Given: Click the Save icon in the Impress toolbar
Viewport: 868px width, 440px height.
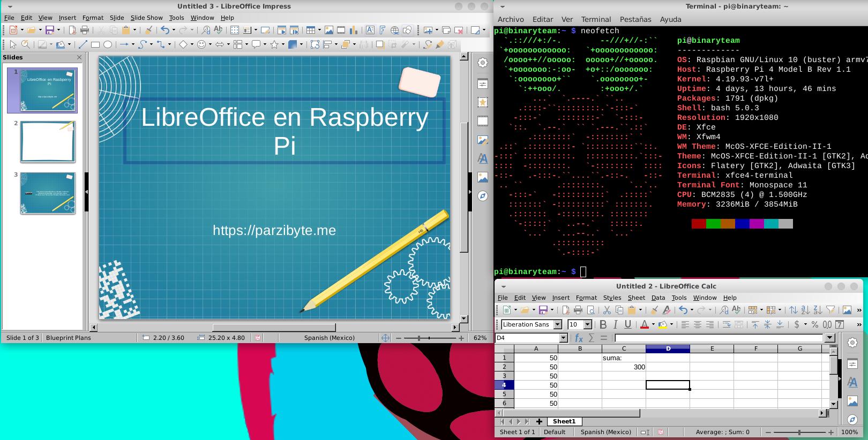Looking at the screenshot, I should click(x=50, y=30).
